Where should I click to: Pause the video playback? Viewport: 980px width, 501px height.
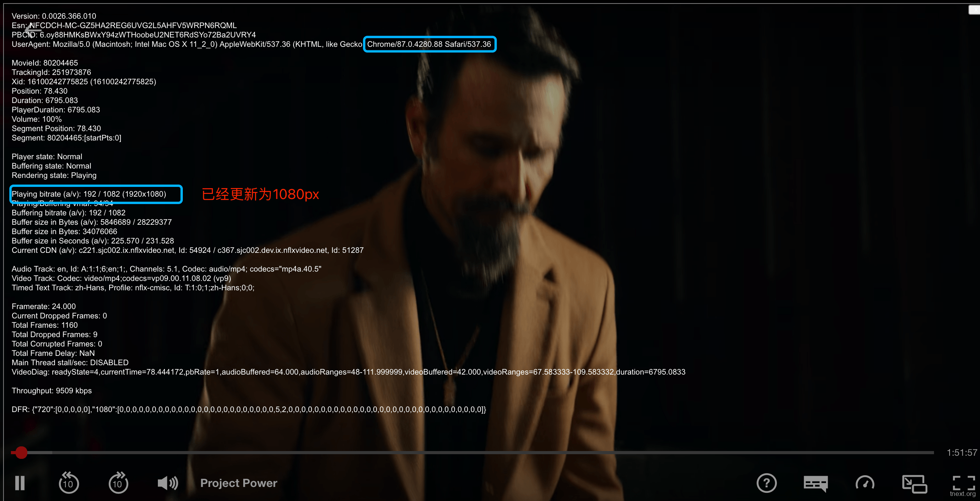20,483
